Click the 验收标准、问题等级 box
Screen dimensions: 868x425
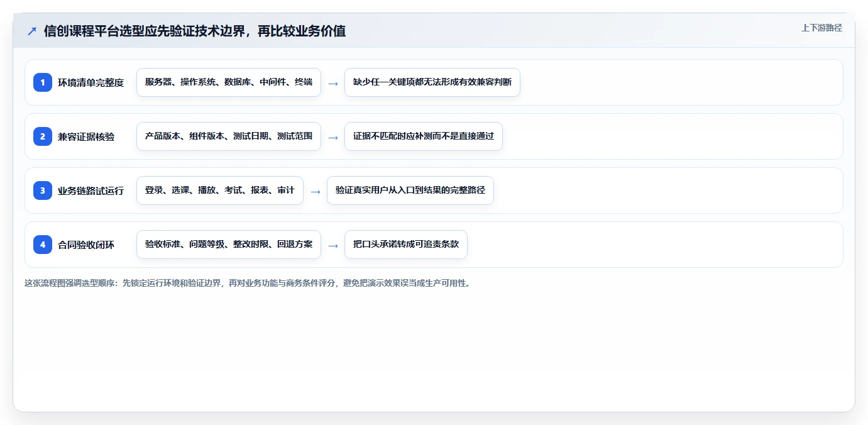(229, 245)
